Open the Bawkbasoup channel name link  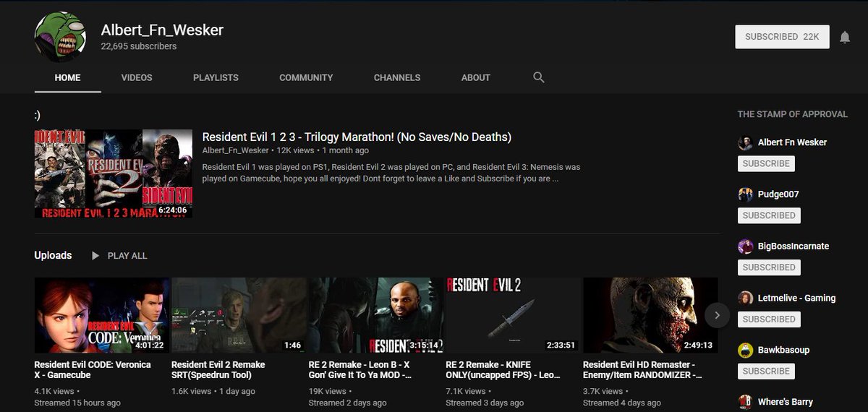coord(783,350)
